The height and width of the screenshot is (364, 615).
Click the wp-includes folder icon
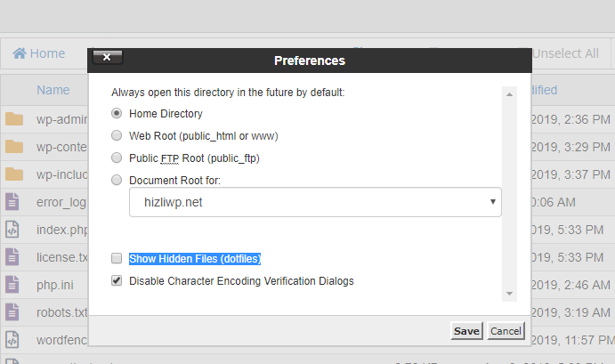[14, 174]
